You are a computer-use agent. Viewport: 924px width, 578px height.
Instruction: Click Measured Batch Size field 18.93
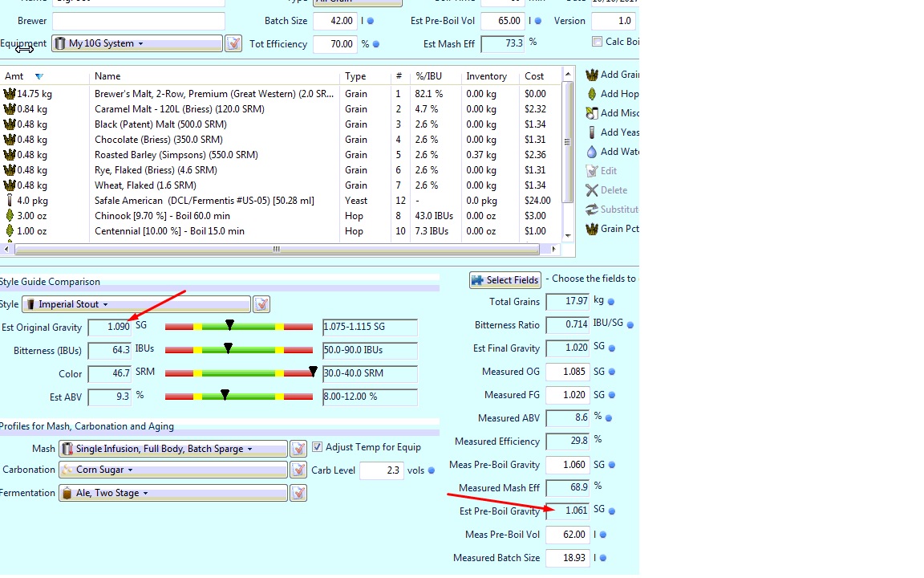[568, 558]
